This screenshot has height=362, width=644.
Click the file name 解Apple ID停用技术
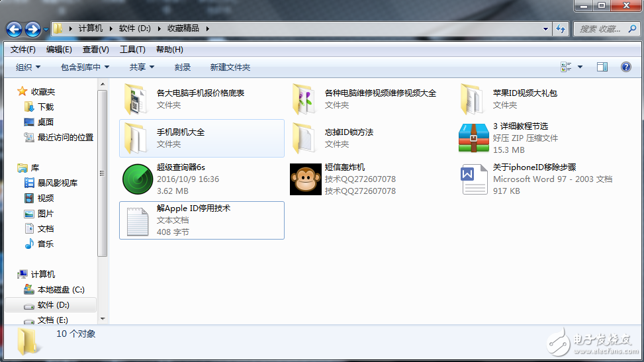(x=193, y=208)
